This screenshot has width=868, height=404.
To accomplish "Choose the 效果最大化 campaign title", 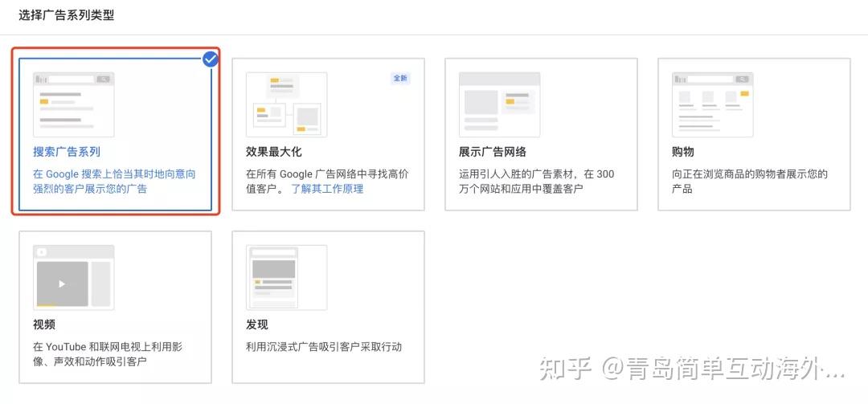I will tap(274, 152).
